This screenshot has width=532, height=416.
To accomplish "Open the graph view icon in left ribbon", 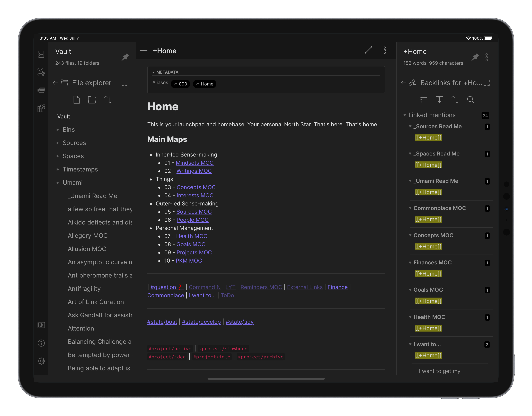I will (41, 72).
